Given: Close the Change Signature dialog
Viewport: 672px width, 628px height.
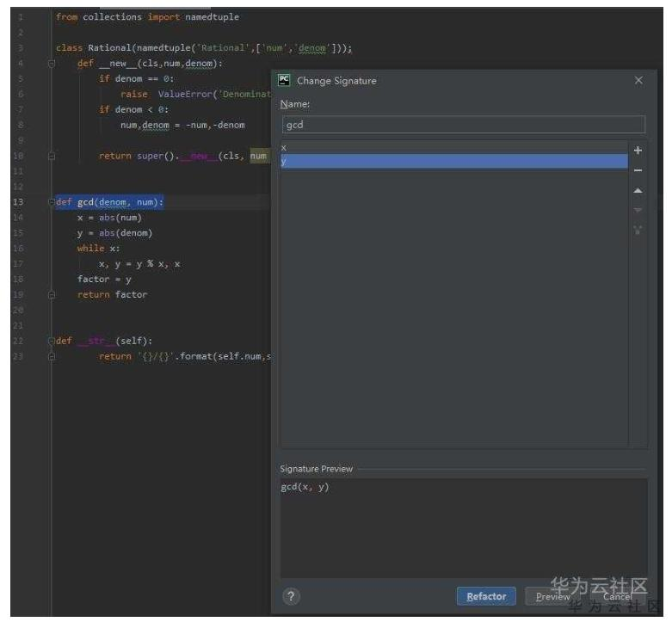Looking at the screenshot, I should [638, 80].
